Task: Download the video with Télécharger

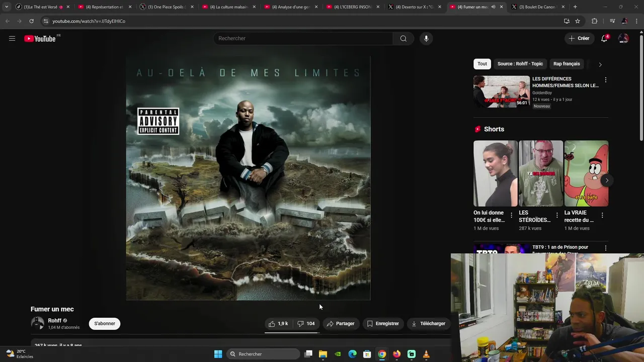Action: 428,323
